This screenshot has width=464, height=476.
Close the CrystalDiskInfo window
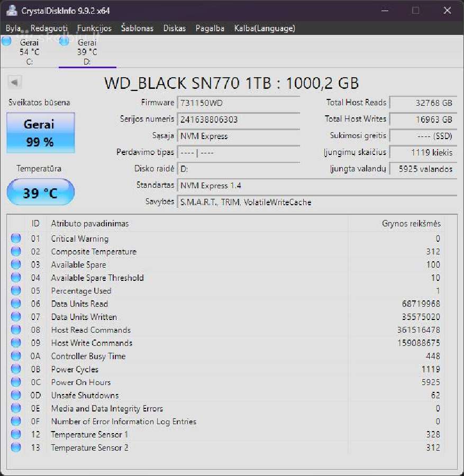pos(447,11)
